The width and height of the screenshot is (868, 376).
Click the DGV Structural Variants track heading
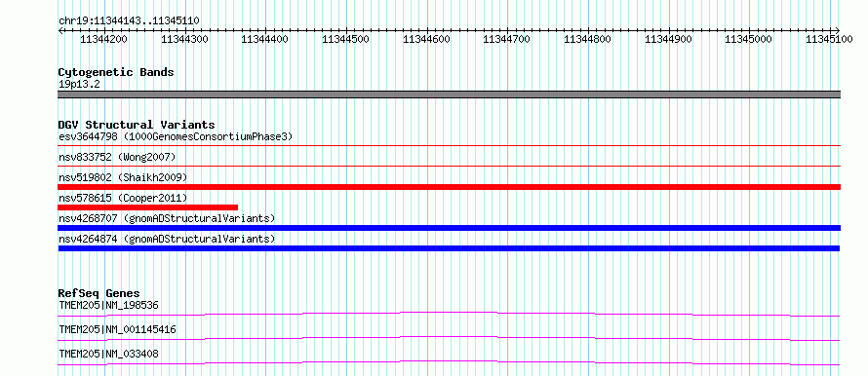pos(137,125)
